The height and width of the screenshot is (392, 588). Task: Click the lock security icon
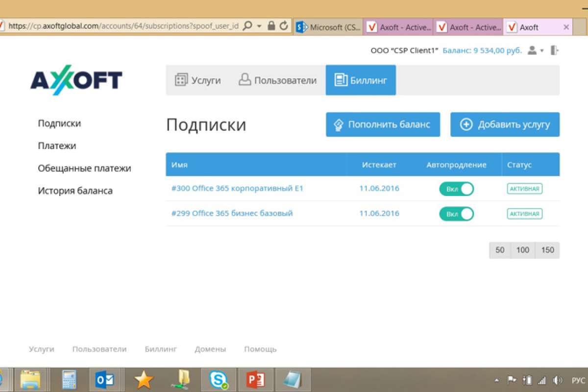[x=271, y=26]
